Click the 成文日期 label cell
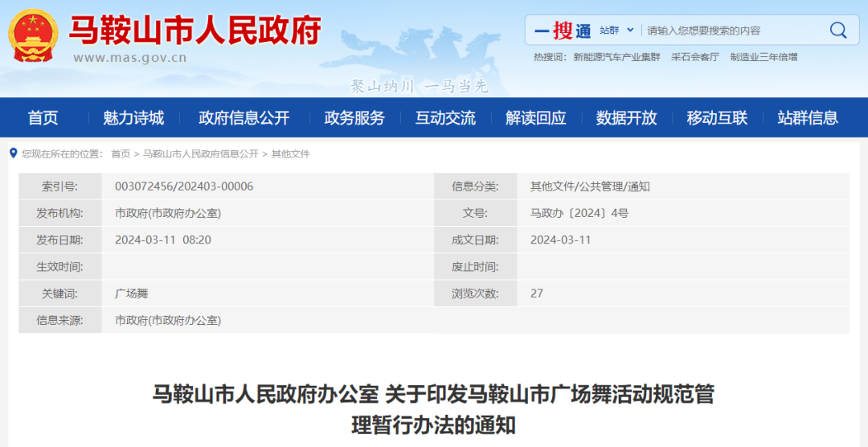 click(x=475, y=240)
